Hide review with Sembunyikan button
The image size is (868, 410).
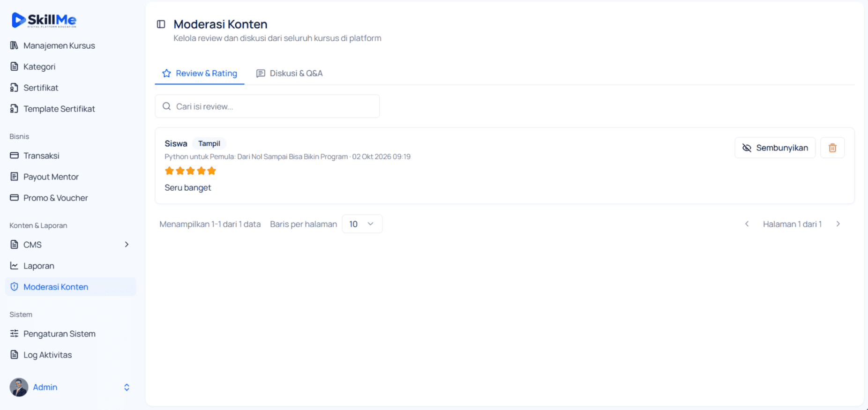point(775,148)
